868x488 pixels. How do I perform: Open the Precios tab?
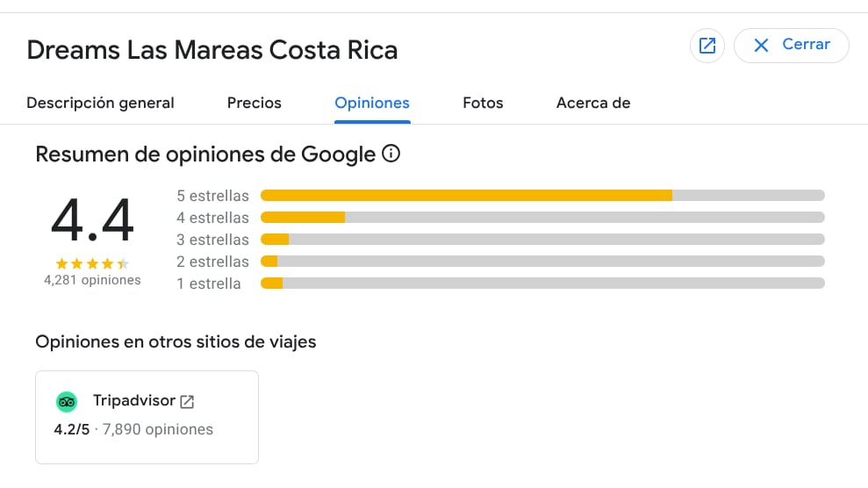tap(255, 103)
